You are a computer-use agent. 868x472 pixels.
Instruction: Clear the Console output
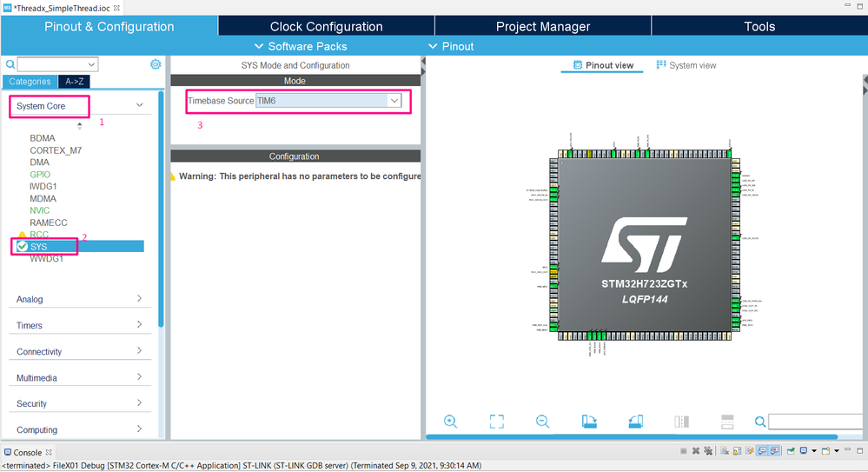pos(725,451)
